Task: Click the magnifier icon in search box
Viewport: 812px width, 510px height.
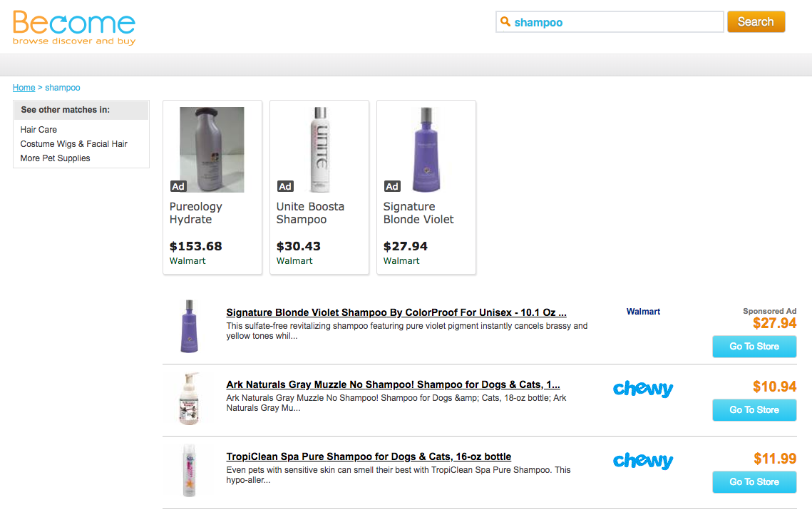Action: point(505,22)
